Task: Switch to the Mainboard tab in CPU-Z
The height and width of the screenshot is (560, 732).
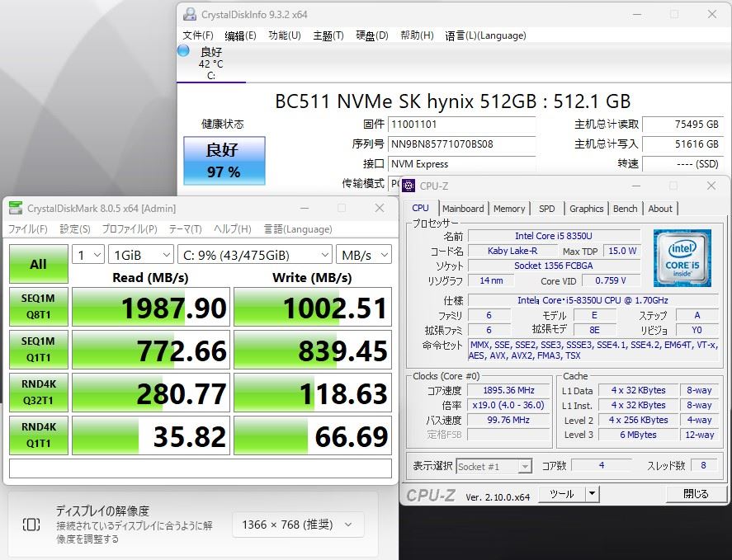Action: click(x=463, y=209)
